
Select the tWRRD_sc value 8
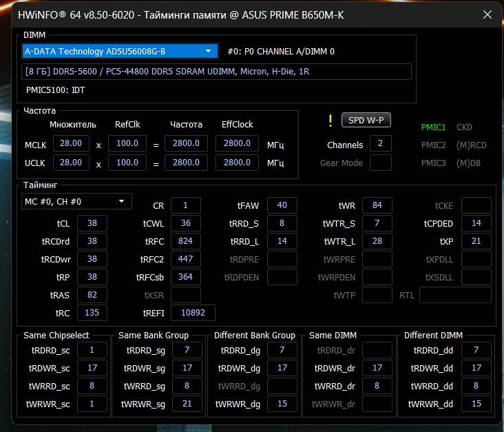click(x=92, y=386)
